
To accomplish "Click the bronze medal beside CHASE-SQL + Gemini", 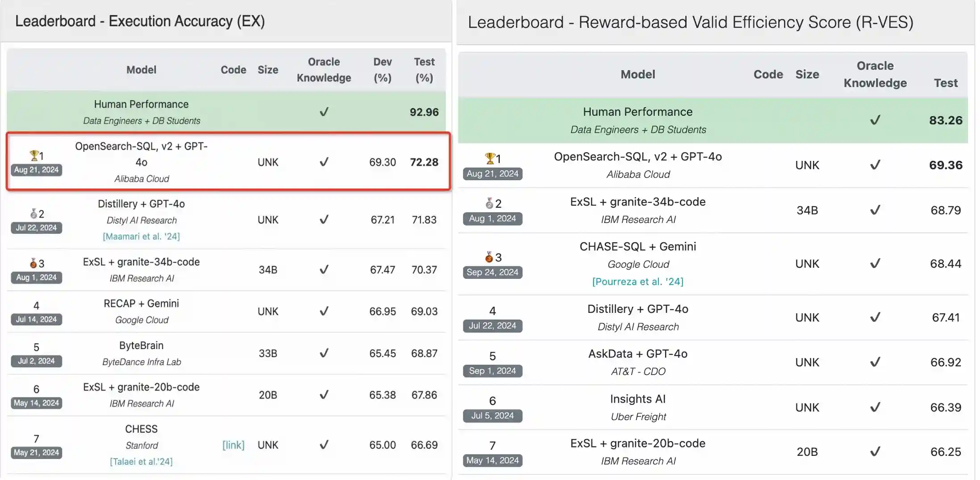I will 489,257.
